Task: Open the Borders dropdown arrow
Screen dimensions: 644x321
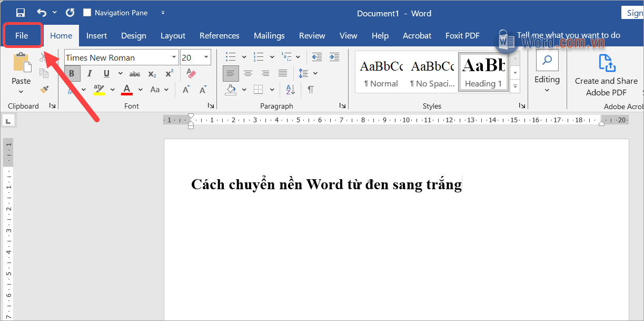Action: (x=272, y=90)
